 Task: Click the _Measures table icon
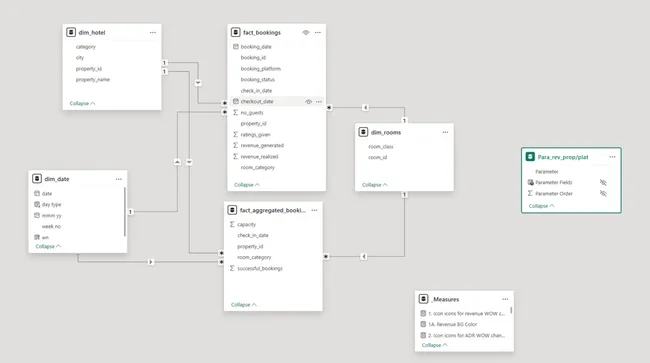pos(423,299)
